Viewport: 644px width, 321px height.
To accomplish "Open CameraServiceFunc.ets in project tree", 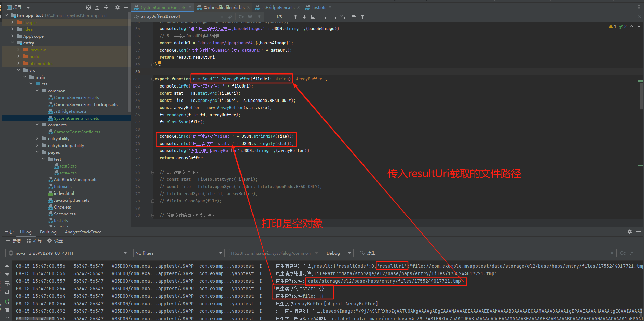I will point(76,97).
